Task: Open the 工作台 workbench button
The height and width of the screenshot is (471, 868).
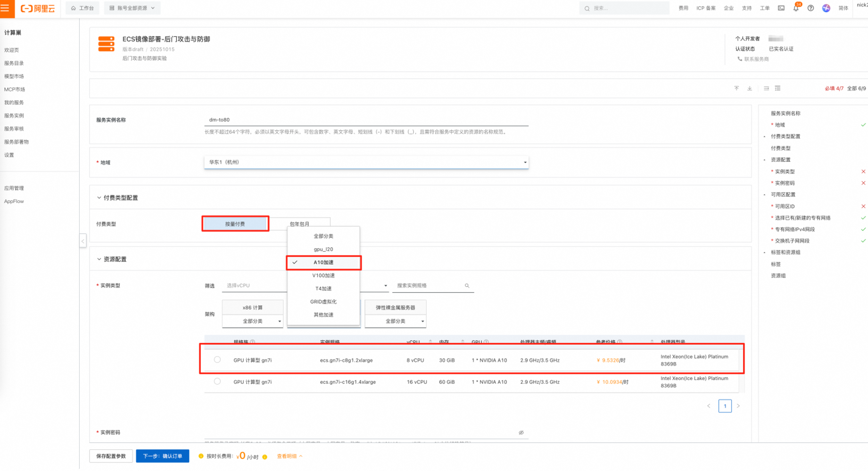Action: tap(83, 8)
